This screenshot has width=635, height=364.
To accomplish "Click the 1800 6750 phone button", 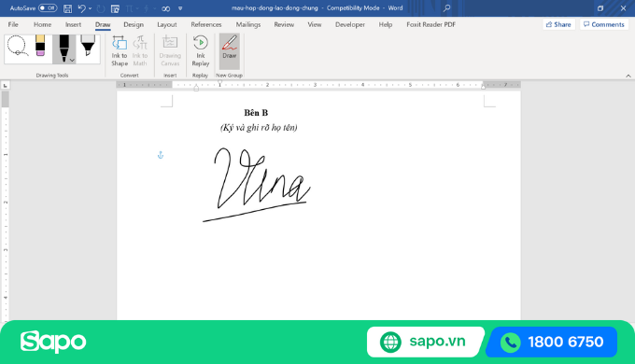I will (x=552, y=342).
